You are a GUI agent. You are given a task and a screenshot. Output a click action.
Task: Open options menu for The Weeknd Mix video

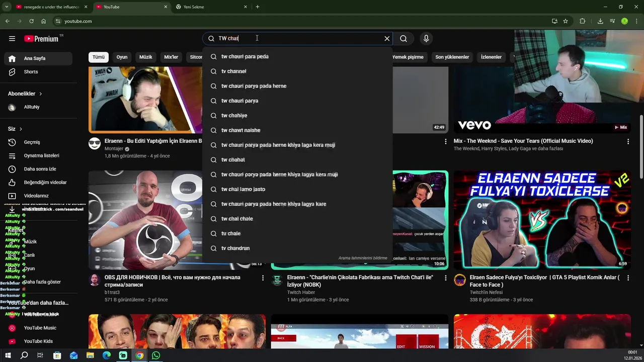tap(628, 142)
